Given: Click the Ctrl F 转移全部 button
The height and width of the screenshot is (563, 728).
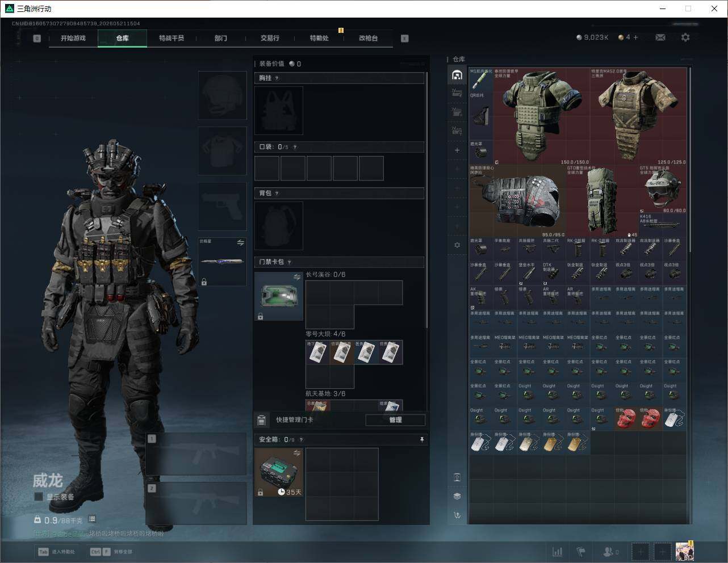Looking at the screenshot, I should 111,552.
